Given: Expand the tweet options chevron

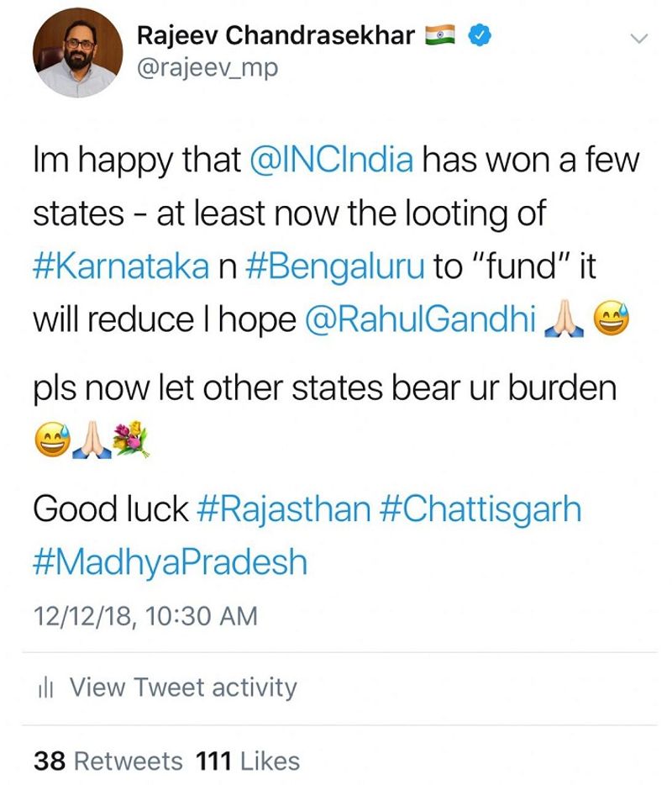Looking at the screenshot, I should [x=639, y=38].
